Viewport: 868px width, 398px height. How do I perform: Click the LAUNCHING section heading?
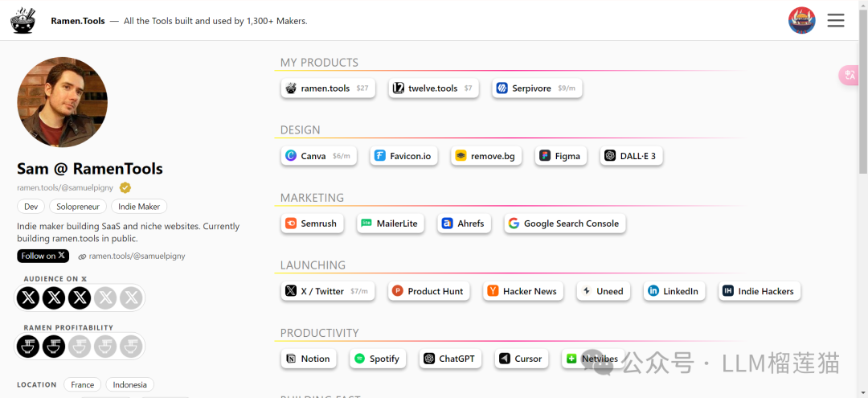point(313,265)
